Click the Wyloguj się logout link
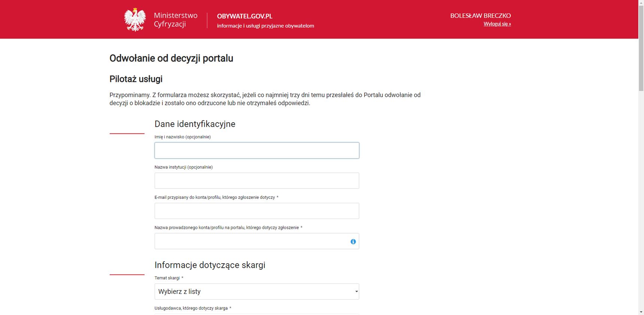Screen dimensions: 644x315 (x=497, y=24)
